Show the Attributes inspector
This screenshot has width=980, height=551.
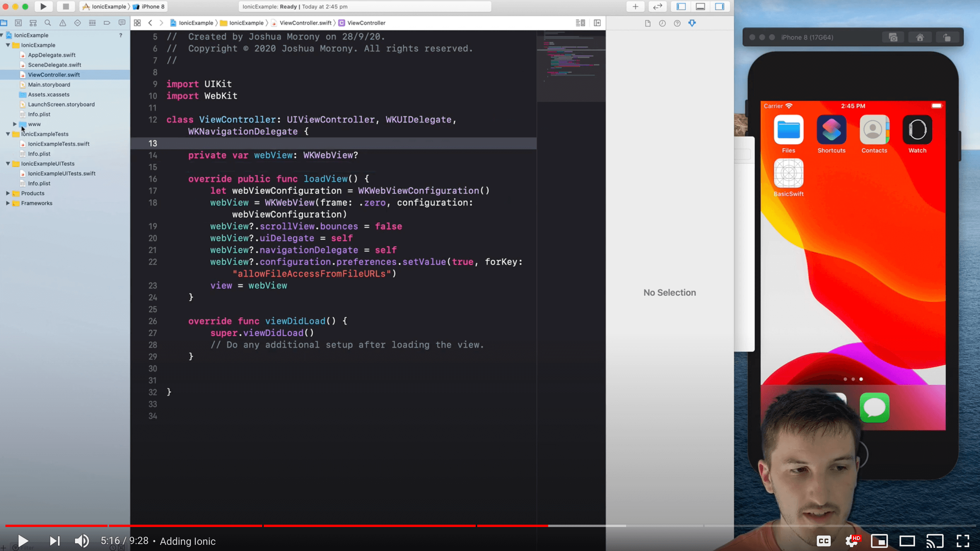[692, 23]
